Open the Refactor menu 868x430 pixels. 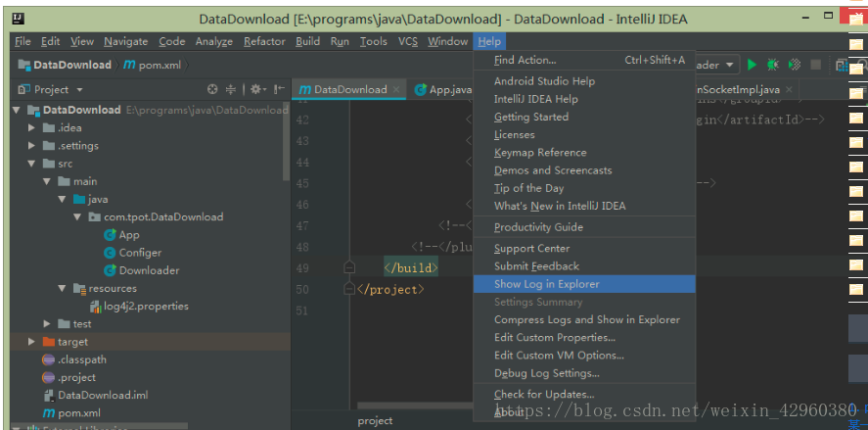coord(264,41)
